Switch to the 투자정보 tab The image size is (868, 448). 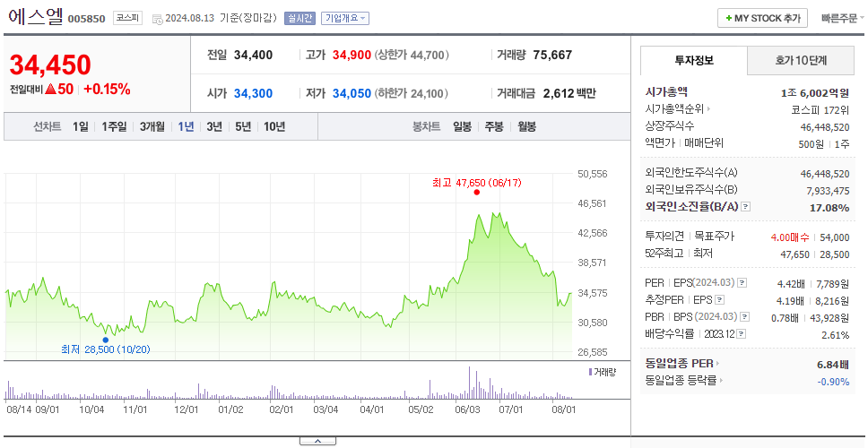pos(694,60)
